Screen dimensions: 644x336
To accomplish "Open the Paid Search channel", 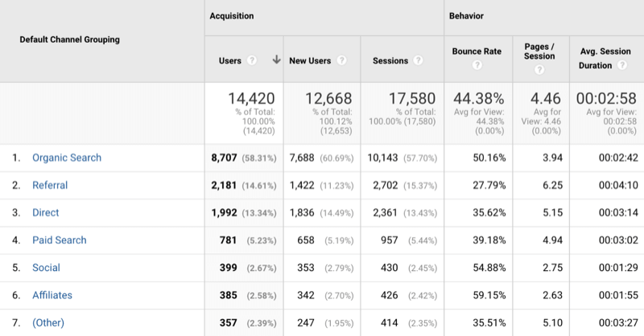I will [59, 240].
